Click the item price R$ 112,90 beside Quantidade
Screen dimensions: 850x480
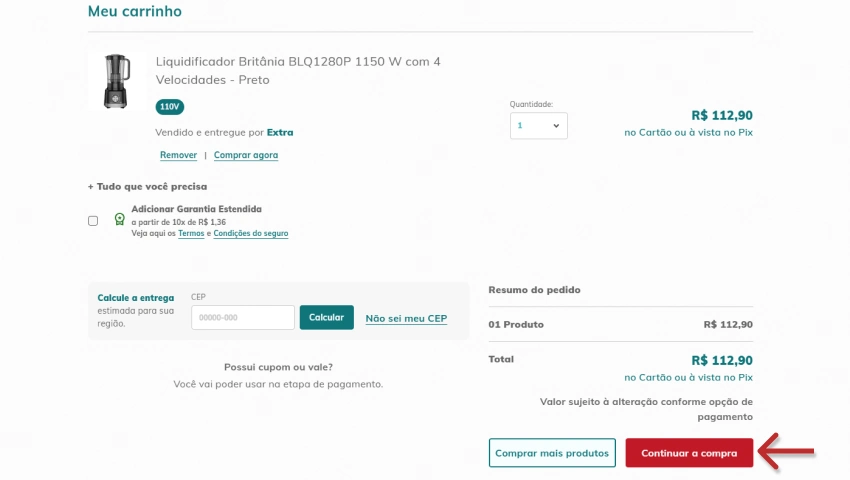[722, 116]
